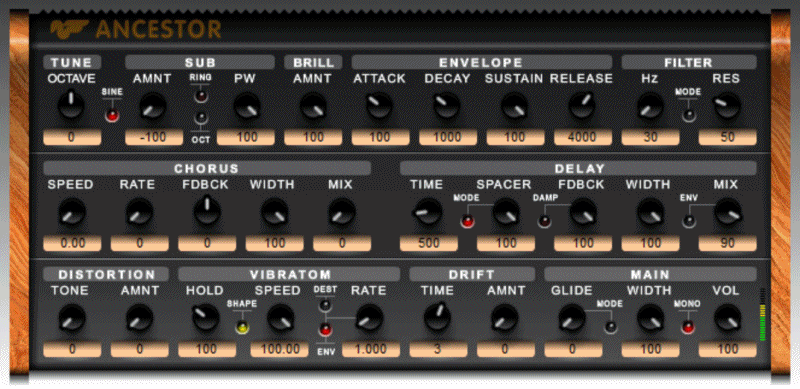Click the Envelope RELEASE knob

[x=582, y=106]
